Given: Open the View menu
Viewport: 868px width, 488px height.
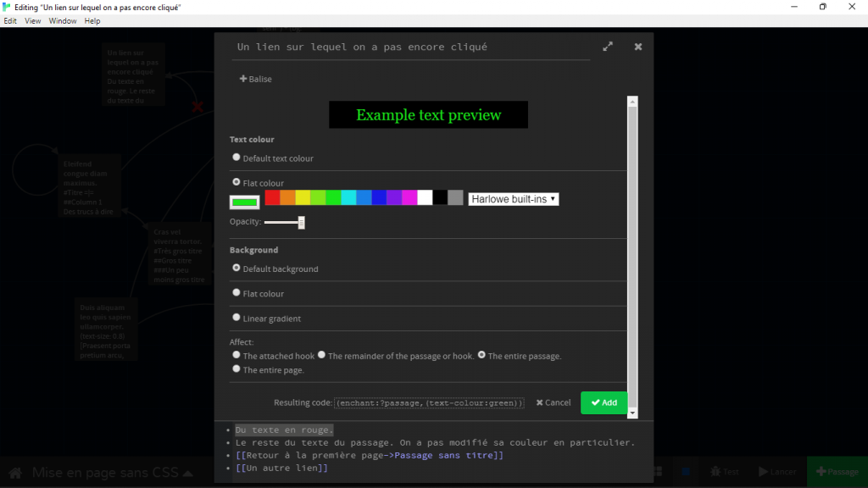Looking at the screenshot, I should pyautogui.click(x=33, y=21).
